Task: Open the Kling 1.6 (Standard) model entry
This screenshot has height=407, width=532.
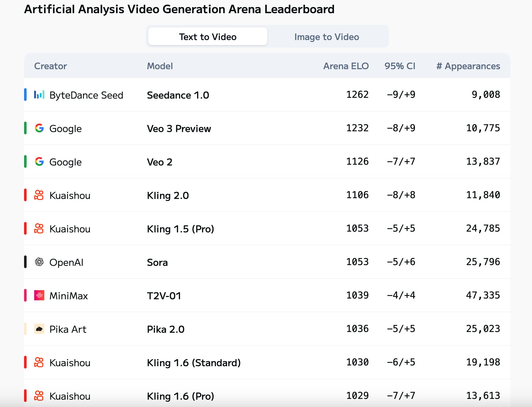Action: coord(194,363)
